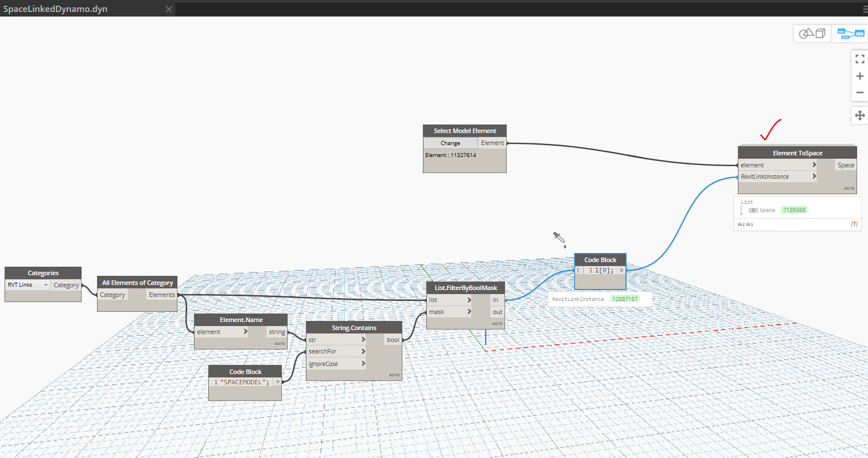Click the output arrow of the SPACEMODEL Code Block
The image size is (868, 458).
pyautogui.click(x=277, y=381)
